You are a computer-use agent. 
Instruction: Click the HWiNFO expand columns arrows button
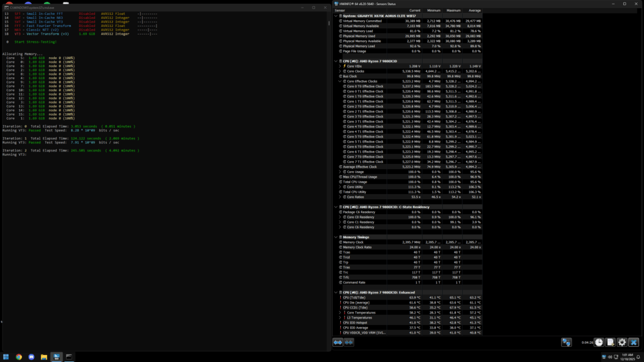pos(338,343)
